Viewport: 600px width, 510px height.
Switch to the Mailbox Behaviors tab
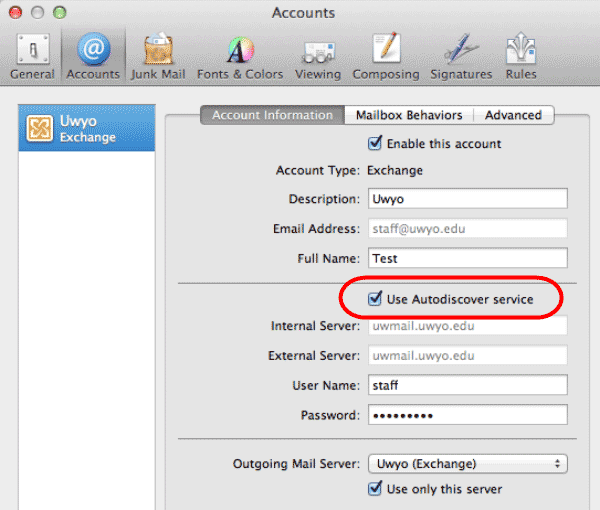[x=409, y=115]
